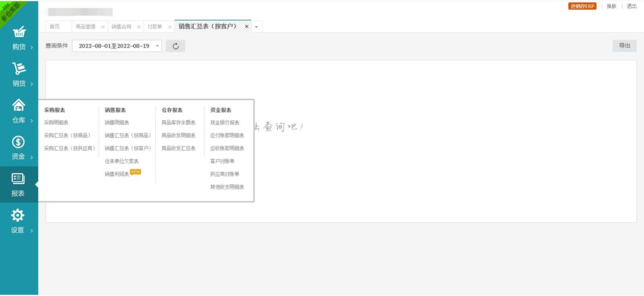Click the 退出 logout link
Viewport: 644px width, 296px height.
click(631, 6)
